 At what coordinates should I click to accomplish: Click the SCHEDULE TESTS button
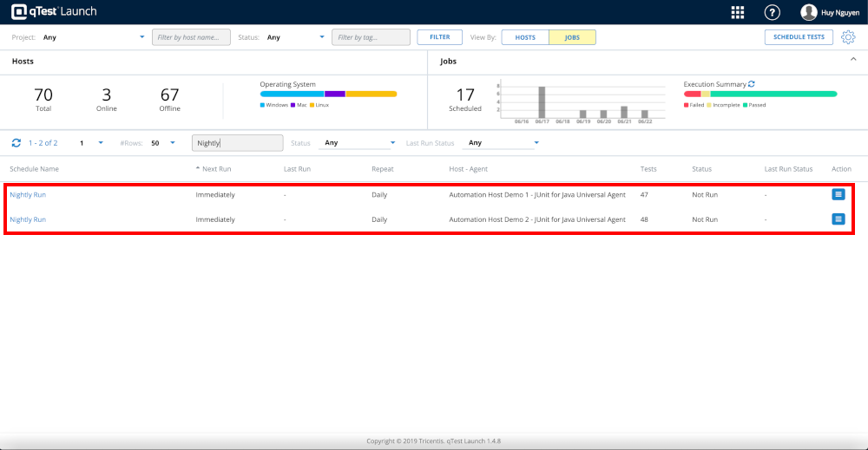click(799, 37)
